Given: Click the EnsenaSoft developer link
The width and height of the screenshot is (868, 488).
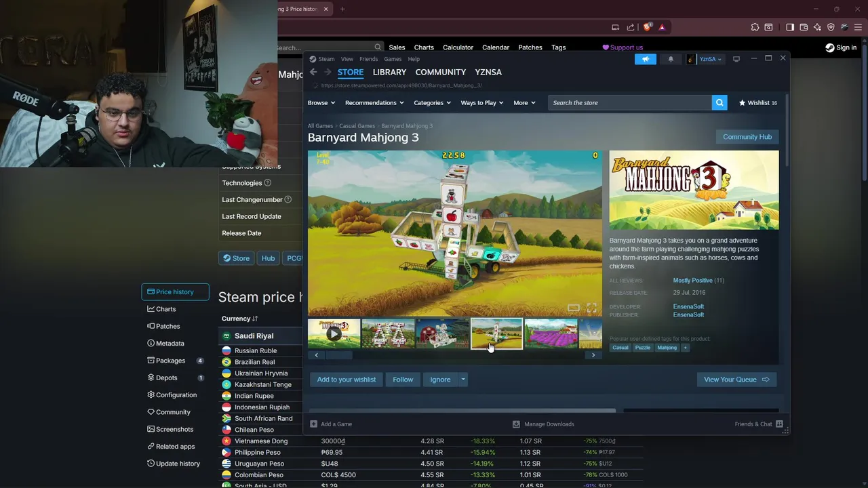Looking at the screenshot, I should (688, 306).
